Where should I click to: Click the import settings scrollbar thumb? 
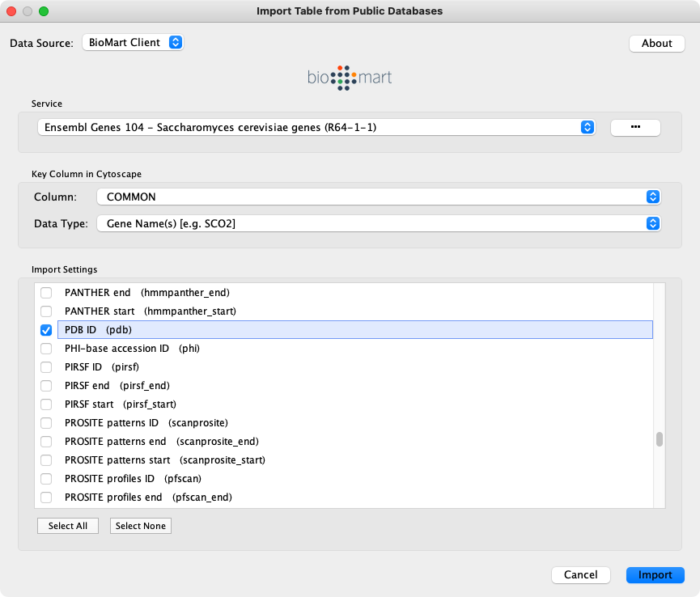click(660, 439)
